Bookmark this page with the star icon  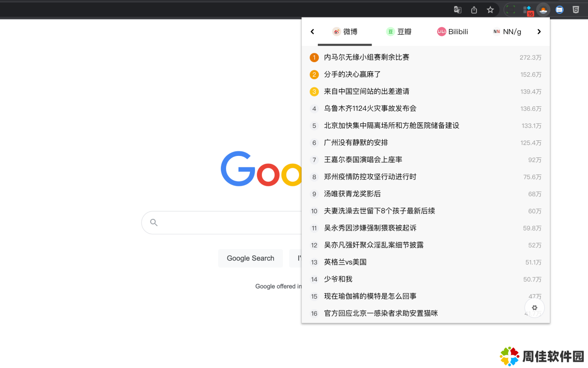click(x=490, y=10)
